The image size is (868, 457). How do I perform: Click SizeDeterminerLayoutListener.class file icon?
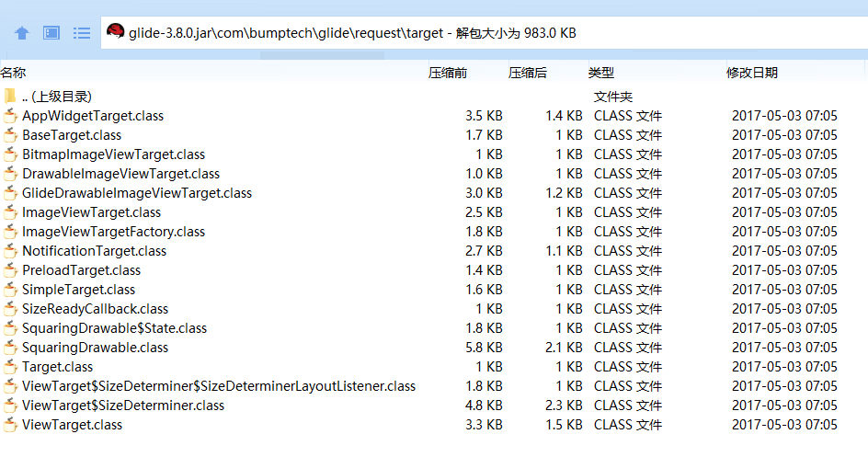(10, 387)
